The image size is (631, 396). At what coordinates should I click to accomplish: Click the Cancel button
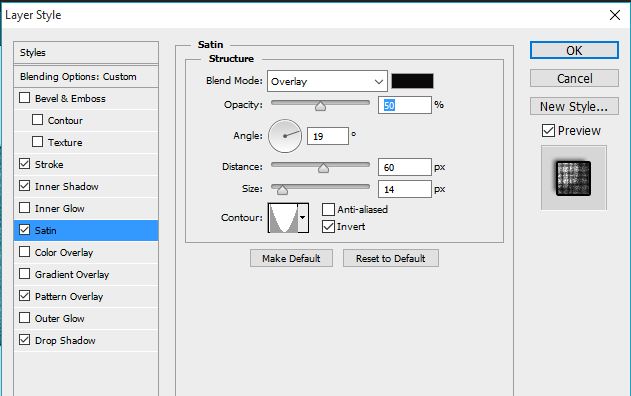pos(574,78)
